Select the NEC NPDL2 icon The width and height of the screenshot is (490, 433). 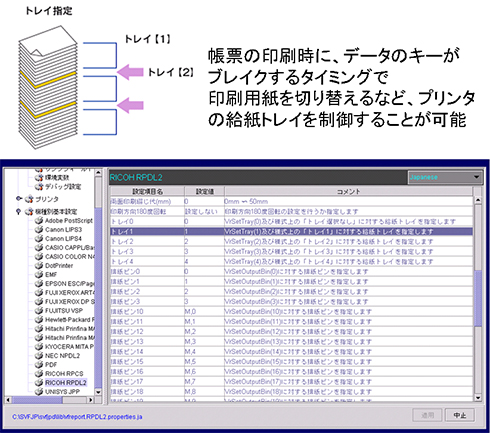click(39, 355)
